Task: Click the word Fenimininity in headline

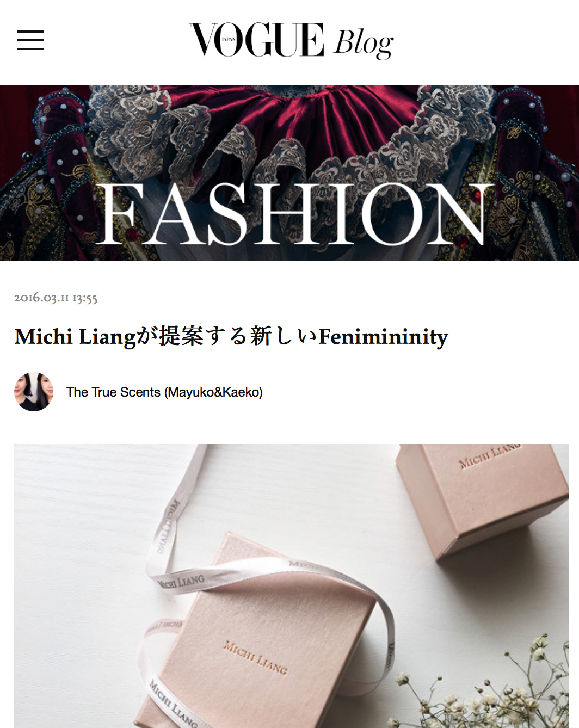Action: tap(383, 336)
